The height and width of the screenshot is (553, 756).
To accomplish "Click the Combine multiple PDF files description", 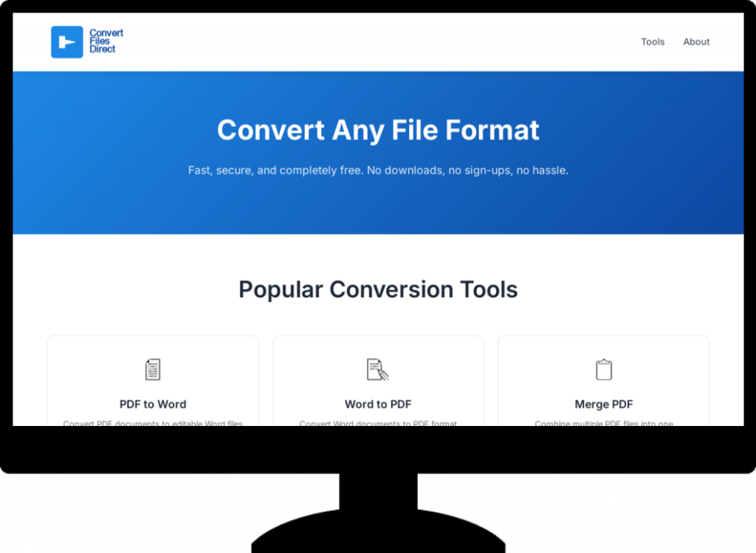I will 604,423.
